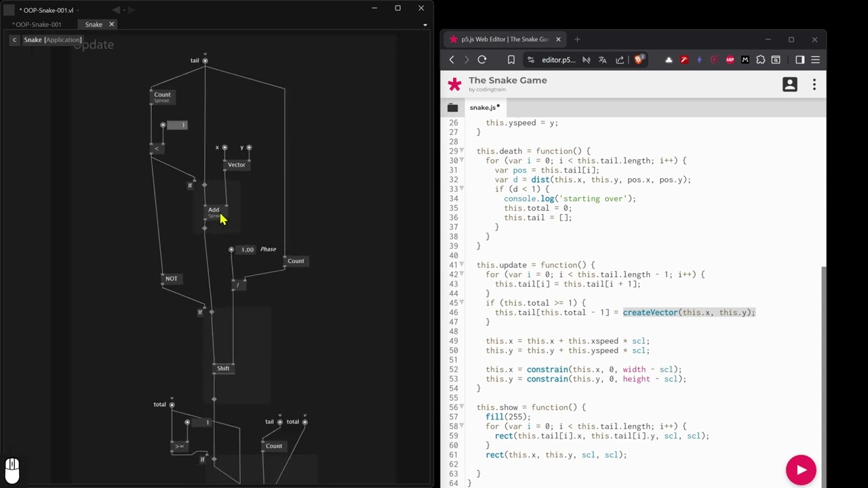Collapse the if (this.total >= 1) fold arrow
The height and width of the screenshot is (488, 868).
pos(462,302)
